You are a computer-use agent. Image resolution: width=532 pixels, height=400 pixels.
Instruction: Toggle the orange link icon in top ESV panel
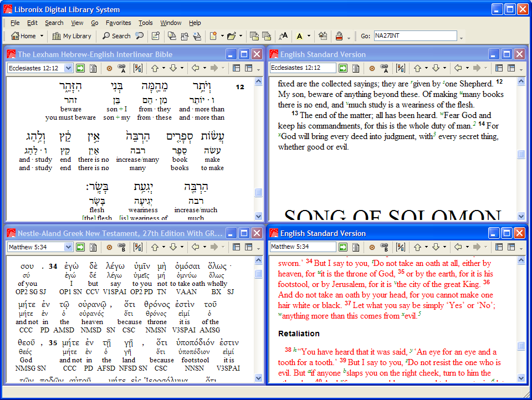click(x=372, y=68)
